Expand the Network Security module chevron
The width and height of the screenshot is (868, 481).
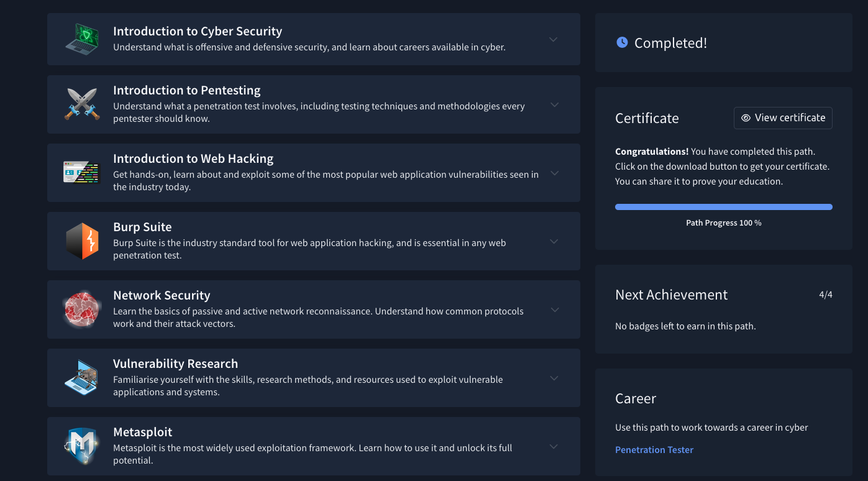tap(555, 309)
